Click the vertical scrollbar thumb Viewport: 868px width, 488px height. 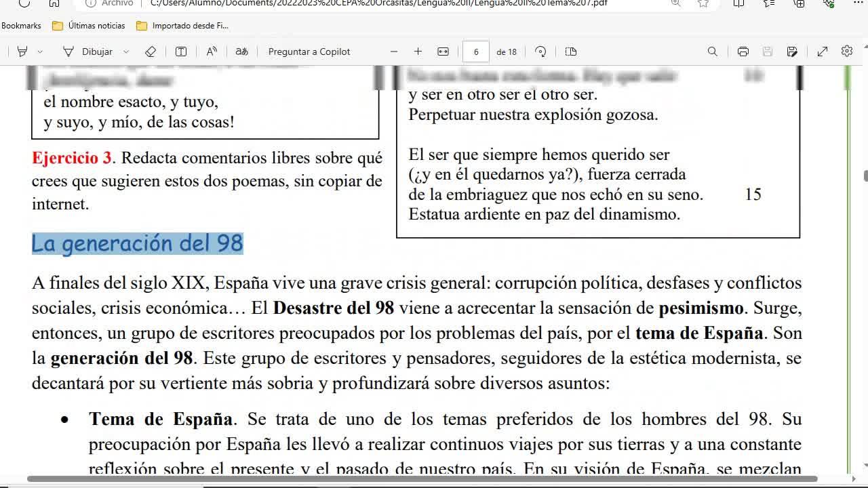click(x=865, y=176)
